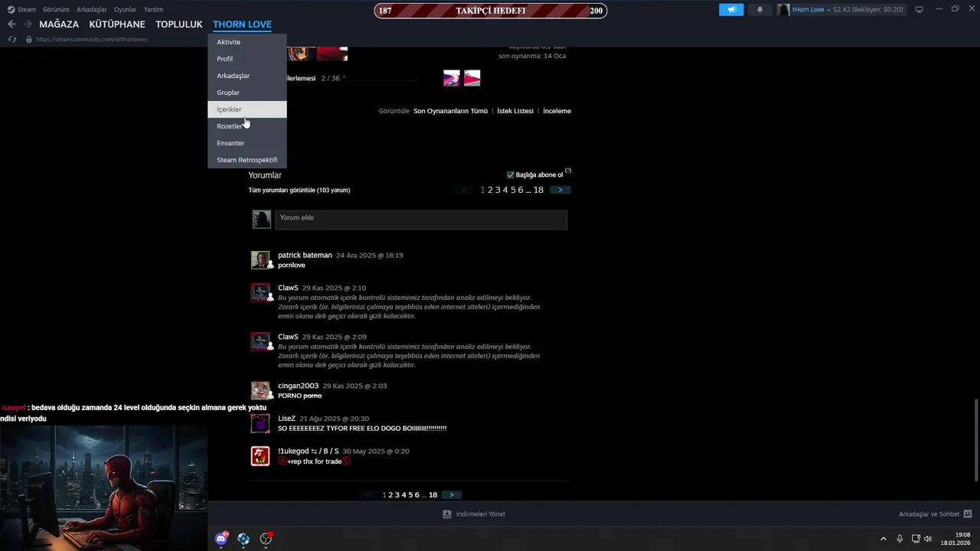Open the Yardım menu
The width and height of the screenshot is (980, 551).
pyautogui.click(x=153, y=9)
